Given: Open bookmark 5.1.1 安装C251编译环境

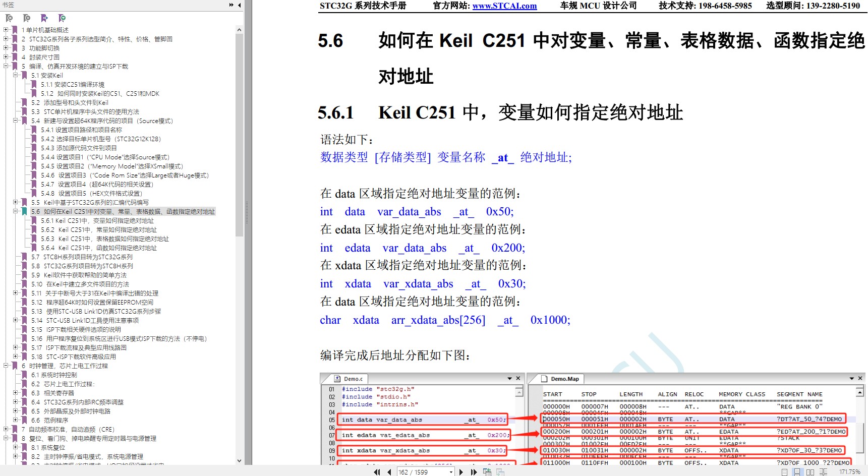Looking at the screenshot, I should pyautogui.click(x=73, y=85).
